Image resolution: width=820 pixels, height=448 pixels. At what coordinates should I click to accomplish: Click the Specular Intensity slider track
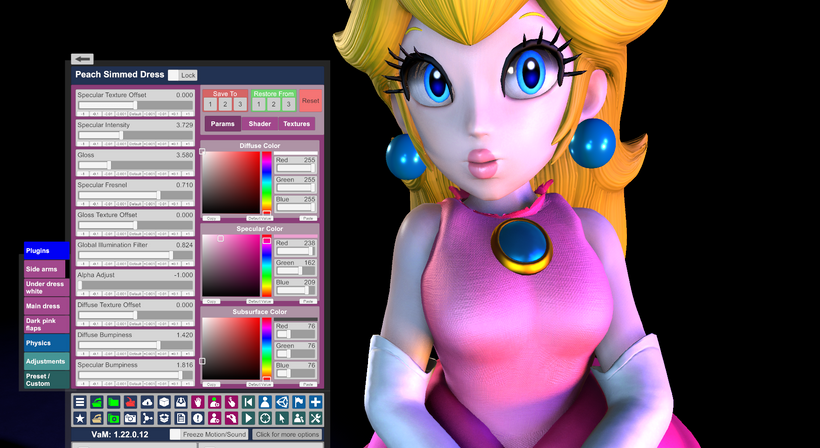[x=135, y=136]
